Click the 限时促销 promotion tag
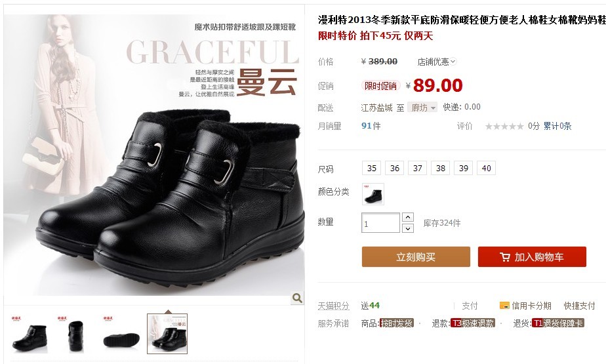This screenshot has height=364, width=606. 380,86
